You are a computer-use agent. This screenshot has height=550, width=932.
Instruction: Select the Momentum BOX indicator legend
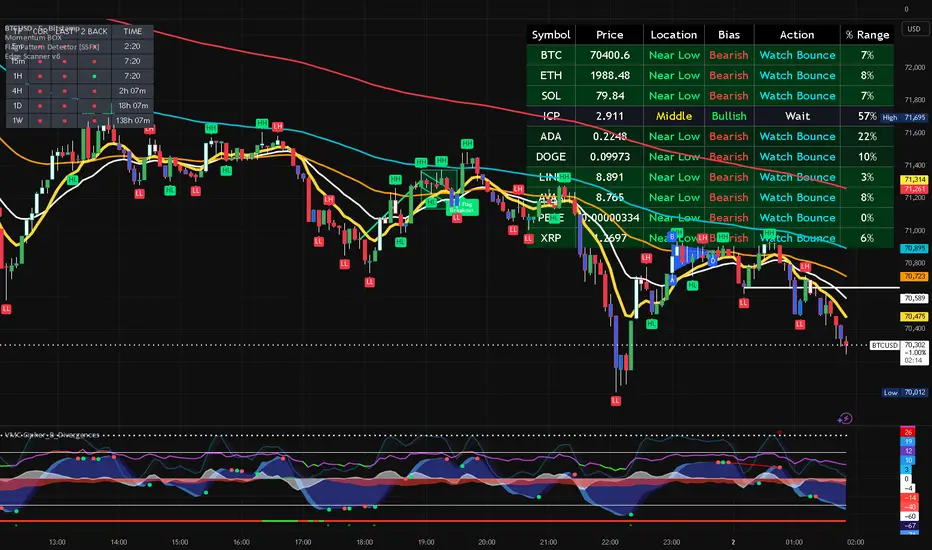[33, 37]
